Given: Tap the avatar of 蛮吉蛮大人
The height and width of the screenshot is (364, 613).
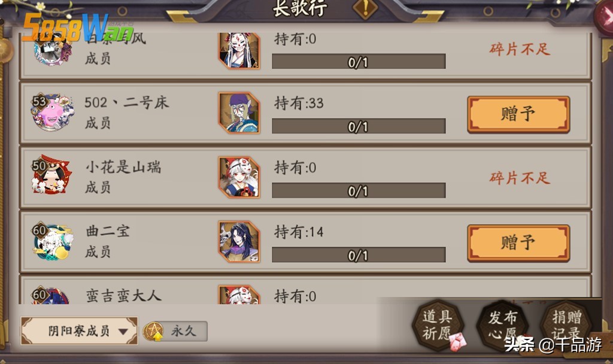Looking at the screenshot, I should (51, 296).
